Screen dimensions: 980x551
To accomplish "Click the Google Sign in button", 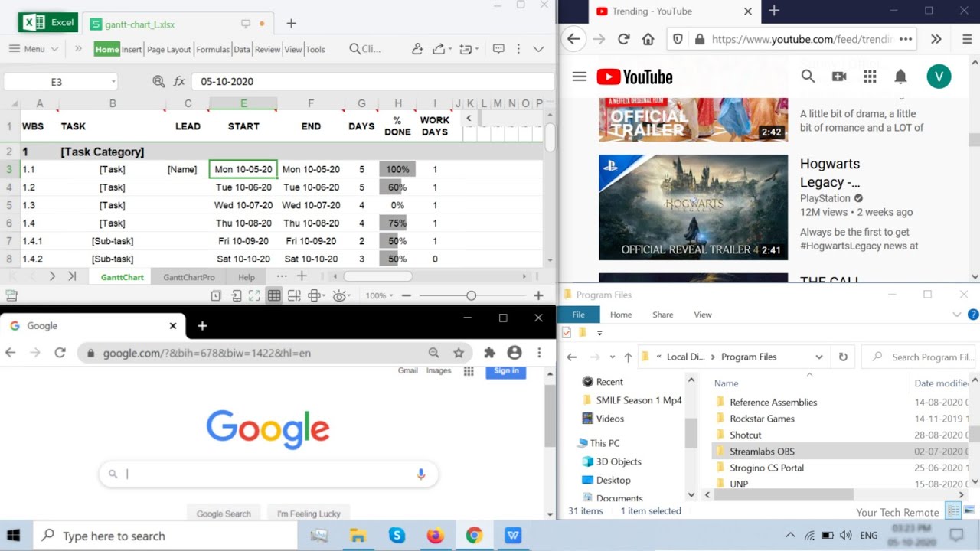I will click(506, 371).
